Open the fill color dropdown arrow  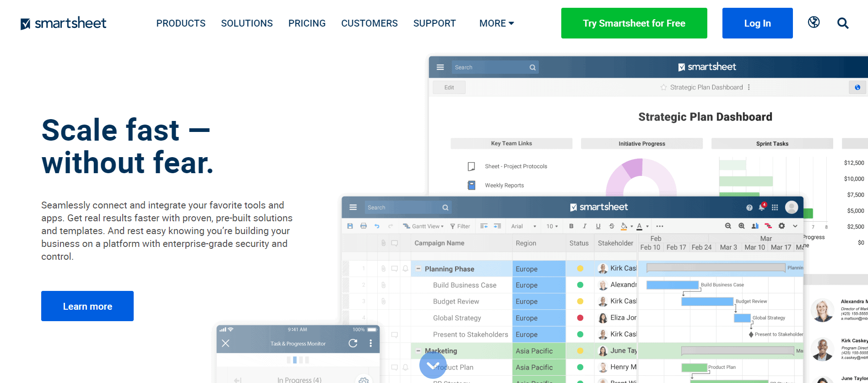[632, 226]
